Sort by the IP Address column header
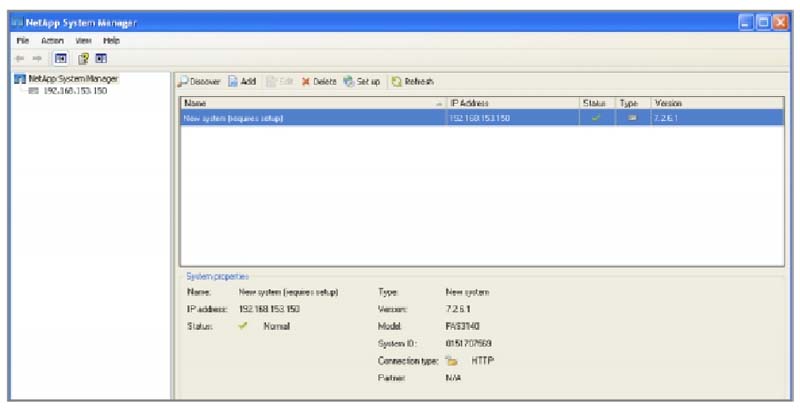This screenshot has width=800, height=409. click(x=512, y=103)
